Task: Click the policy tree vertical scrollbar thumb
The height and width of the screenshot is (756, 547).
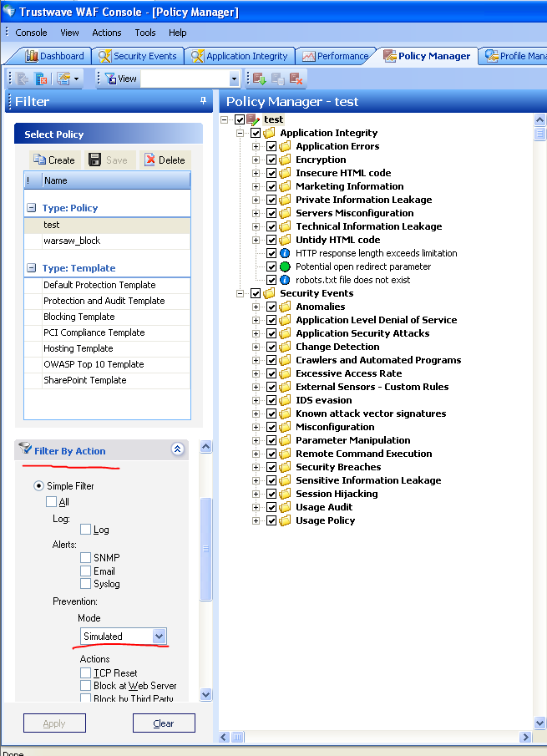Action: point(539,134)
